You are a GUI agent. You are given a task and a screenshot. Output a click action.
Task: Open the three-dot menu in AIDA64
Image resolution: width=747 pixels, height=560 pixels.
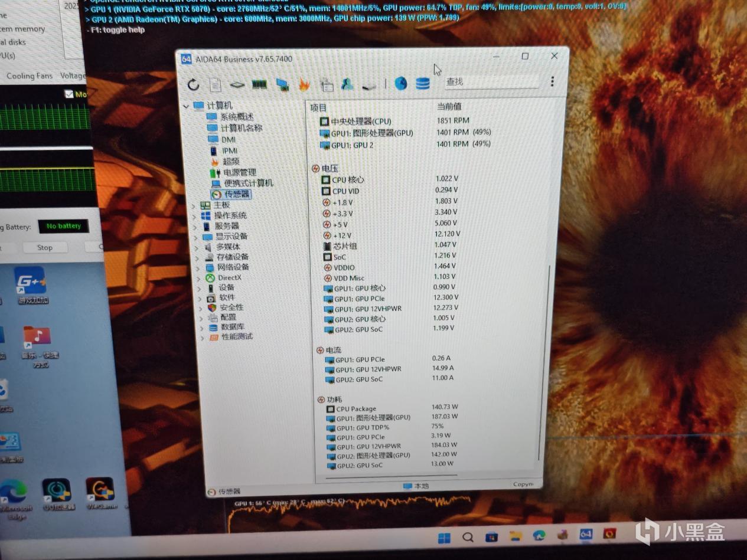552,81
